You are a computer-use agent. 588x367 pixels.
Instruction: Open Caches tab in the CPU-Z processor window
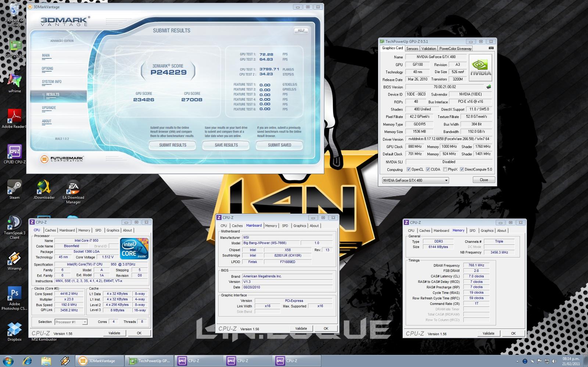point(50,230)
